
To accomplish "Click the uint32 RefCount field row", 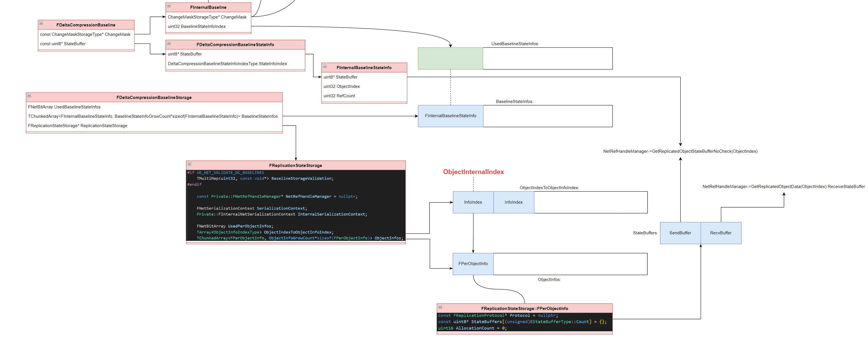I will click(339, 96).
